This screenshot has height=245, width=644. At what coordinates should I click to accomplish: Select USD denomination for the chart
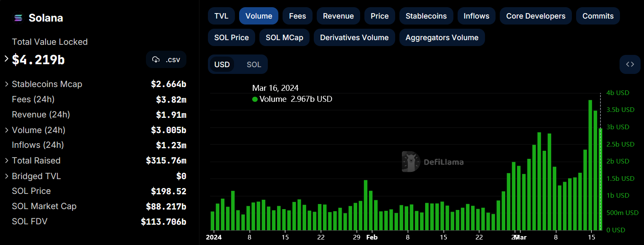click(222, 65)
